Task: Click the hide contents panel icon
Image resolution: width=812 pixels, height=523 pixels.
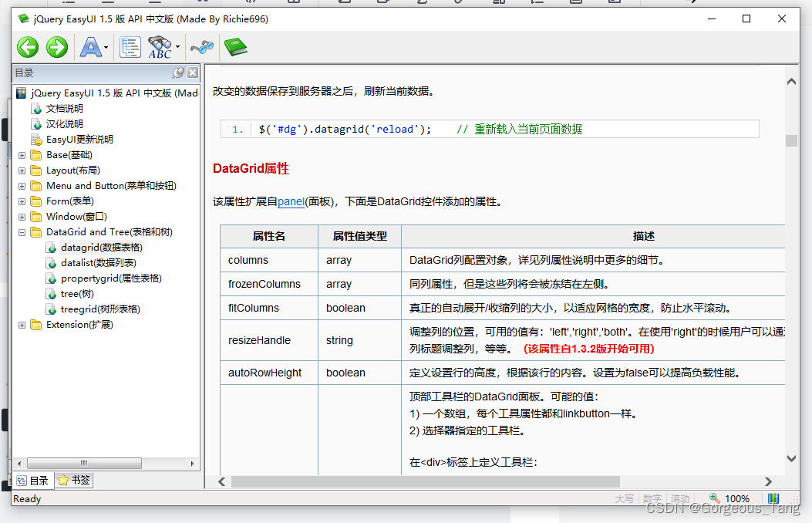Action: click(130, 47)
